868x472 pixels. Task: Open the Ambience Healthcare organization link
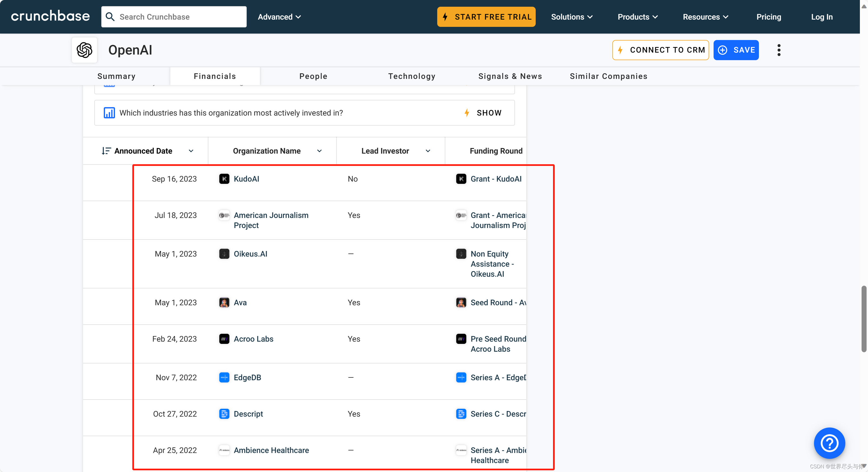click(x=271, y=450)
